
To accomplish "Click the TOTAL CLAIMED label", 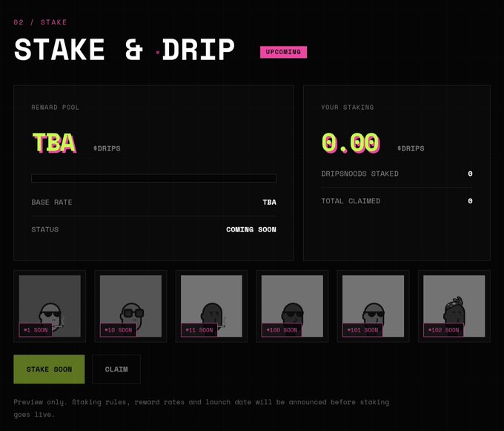I will pyautogui.click(x=351, y=201).
